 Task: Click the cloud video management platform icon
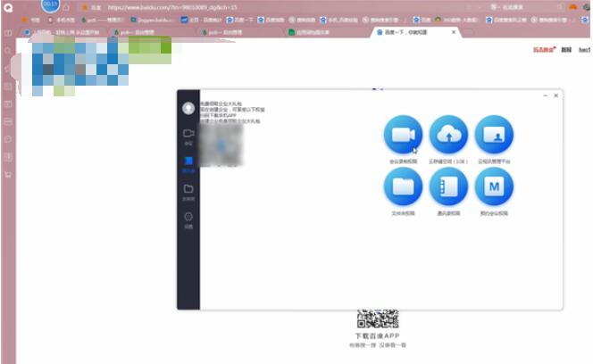(x=493, y=135)
